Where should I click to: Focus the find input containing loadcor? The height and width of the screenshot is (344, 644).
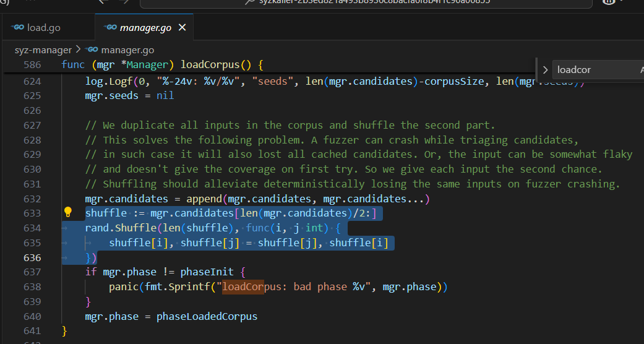tap(598, 70)
